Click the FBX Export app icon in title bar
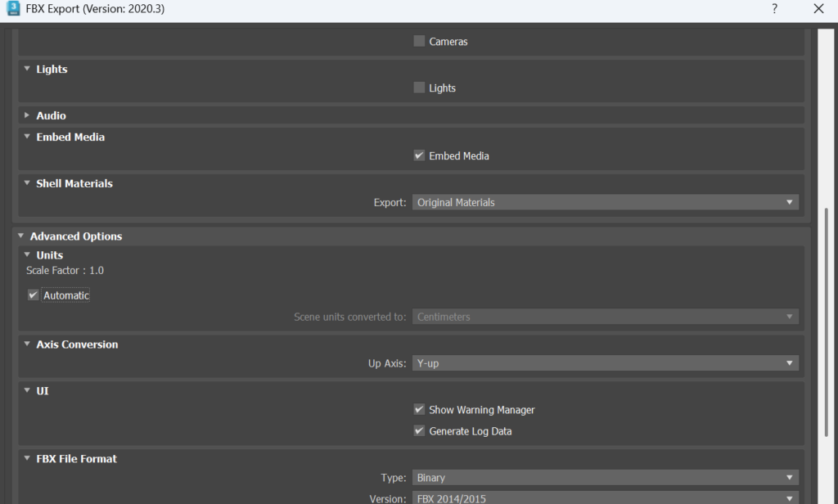The image size is (838, 504). coord(13,9)
